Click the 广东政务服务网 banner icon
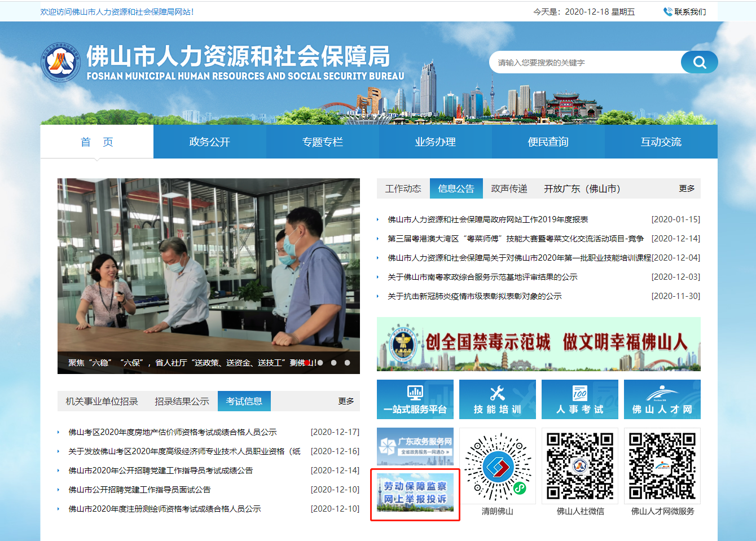Screen dimensions: 756x541 point(415,446)
